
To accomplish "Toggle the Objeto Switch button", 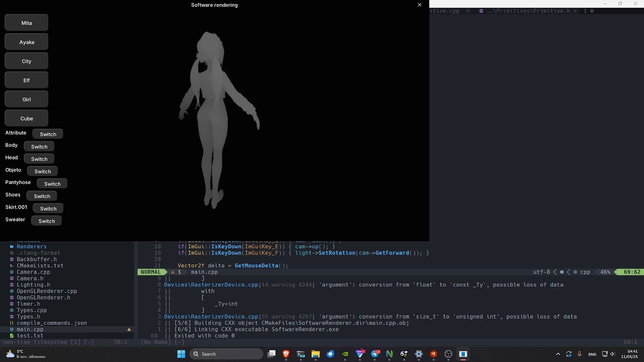I will point(43,171).
